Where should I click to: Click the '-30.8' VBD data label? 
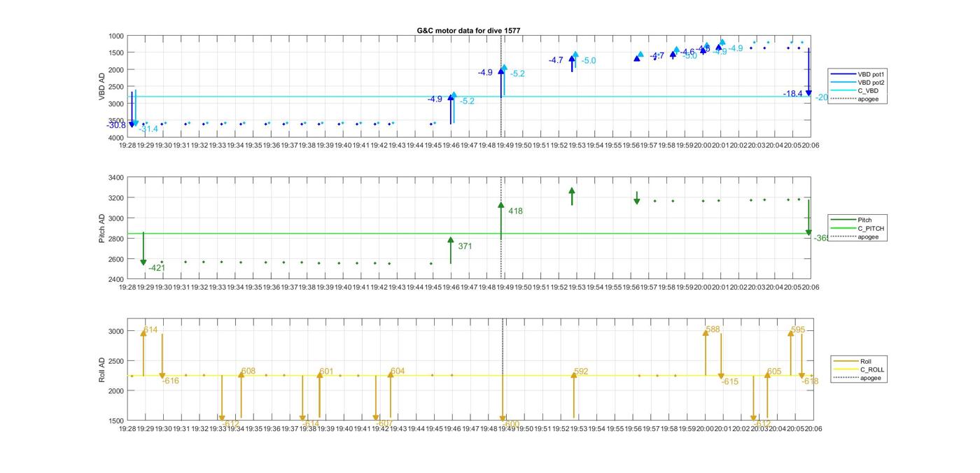click(116, 125)
